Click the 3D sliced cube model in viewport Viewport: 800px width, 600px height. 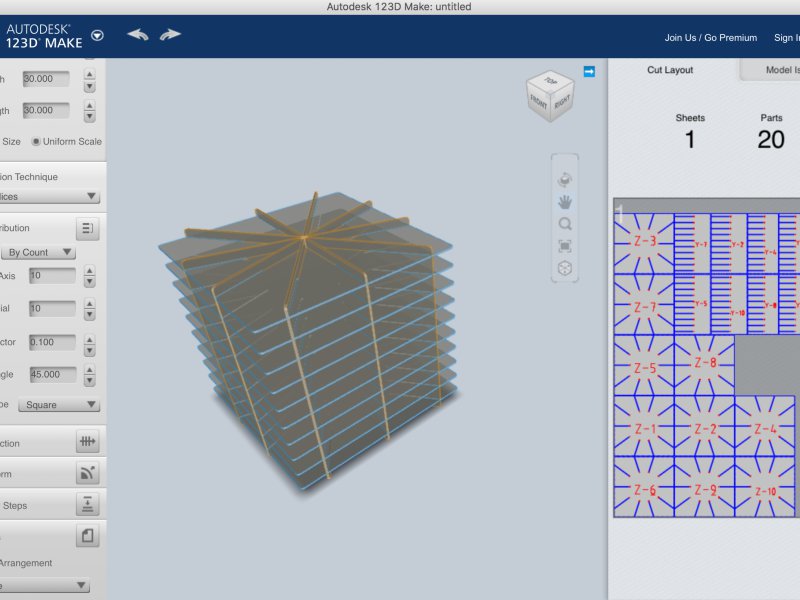coord(306,342)
